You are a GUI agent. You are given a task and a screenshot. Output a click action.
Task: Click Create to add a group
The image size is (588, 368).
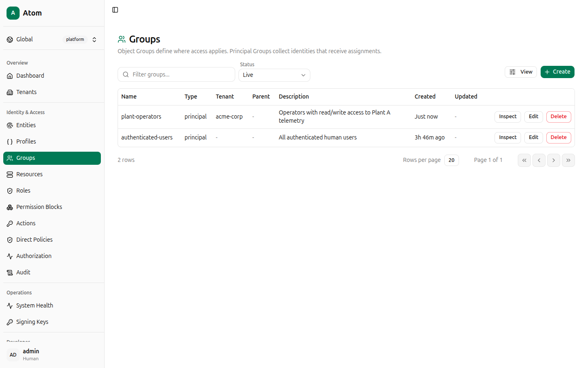click(557, 72)
